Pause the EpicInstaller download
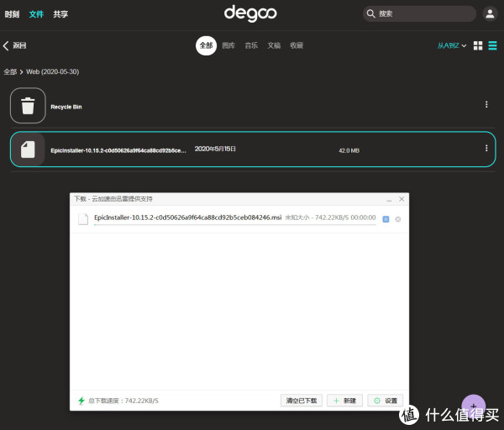The width and height of the screenshot is (504, 430). click(386, 219)
